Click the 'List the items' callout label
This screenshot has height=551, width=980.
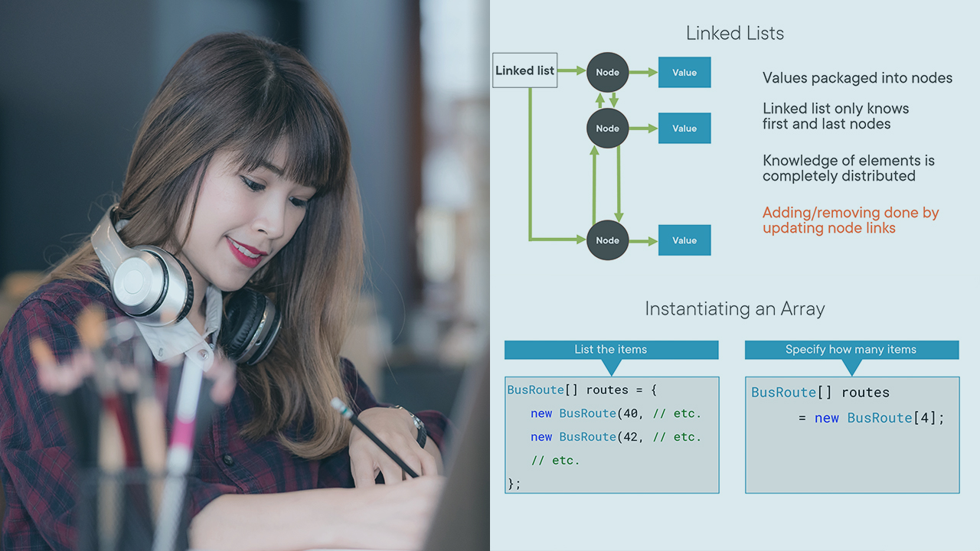pos(610,350)
